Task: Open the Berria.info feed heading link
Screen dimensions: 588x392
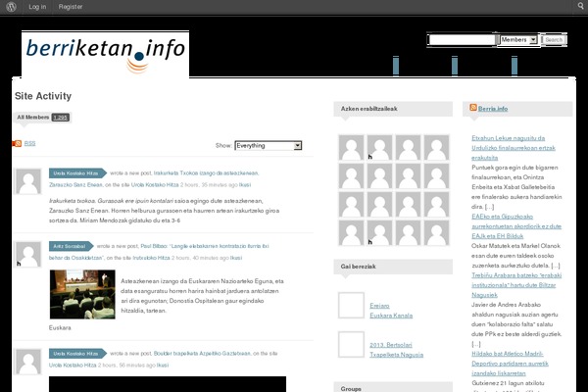Action: (493, 109)
